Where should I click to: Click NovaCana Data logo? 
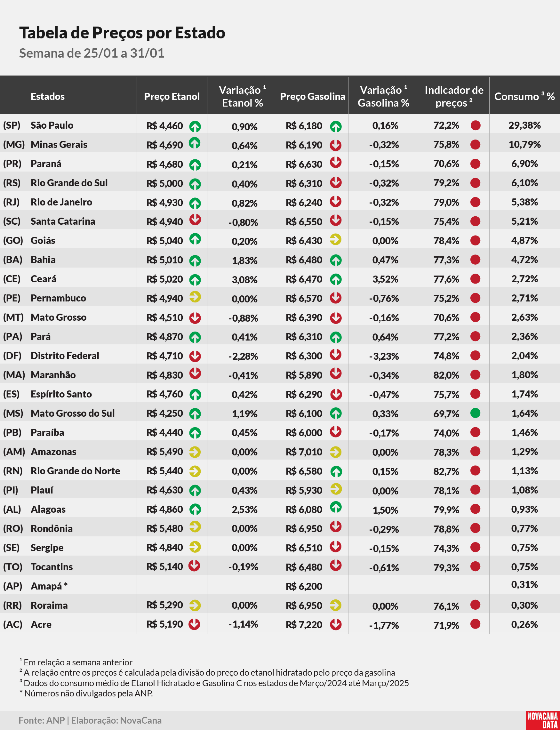click(x=542, y=720)
